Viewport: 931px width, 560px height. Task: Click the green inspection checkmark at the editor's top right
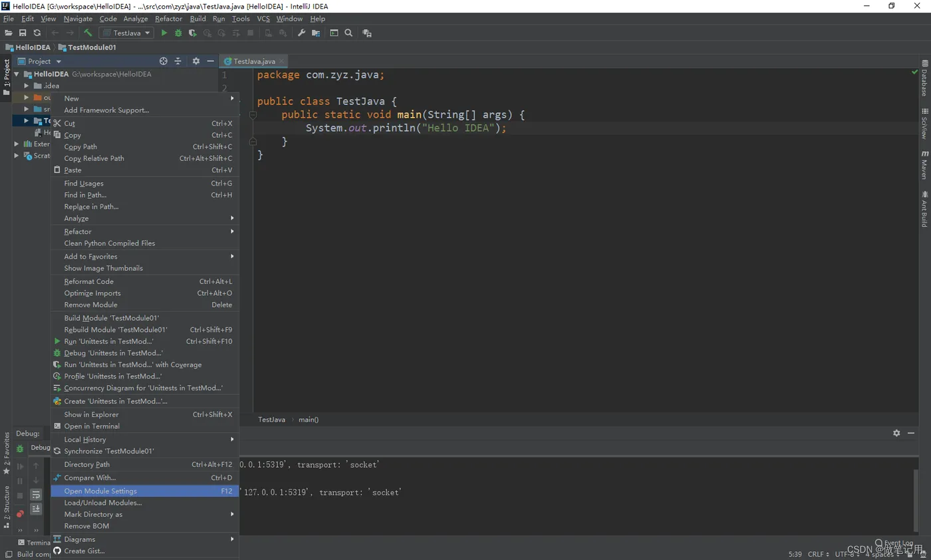tap(915, 72)
